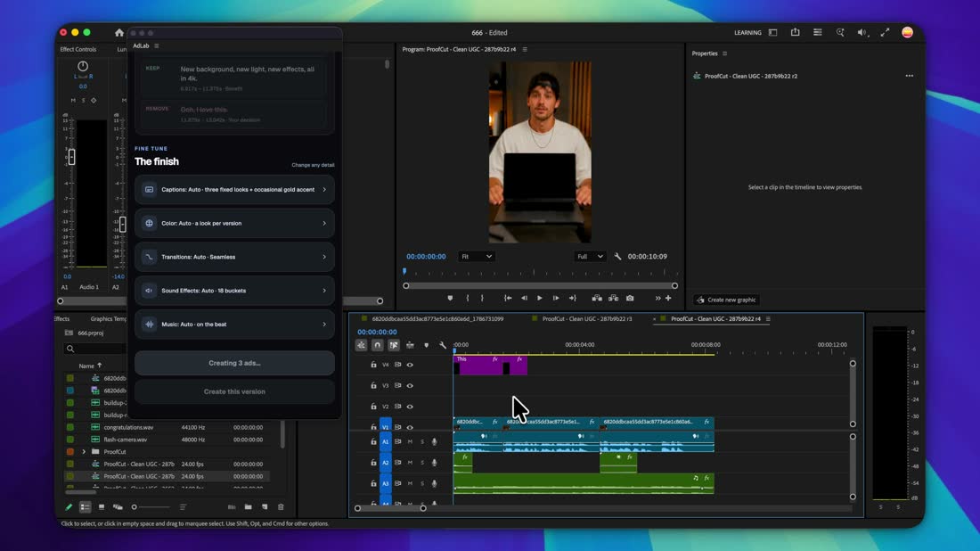
Task: Expand Transitions Auto Seamless option
Action: [x=234, y=257]
